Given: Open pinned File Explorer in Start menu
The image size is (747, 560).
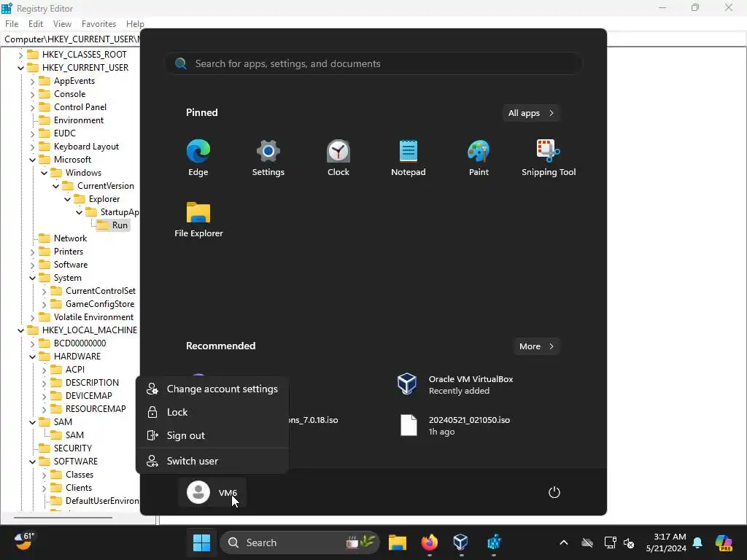Looking at the screenshot, I should coord(198,219).
